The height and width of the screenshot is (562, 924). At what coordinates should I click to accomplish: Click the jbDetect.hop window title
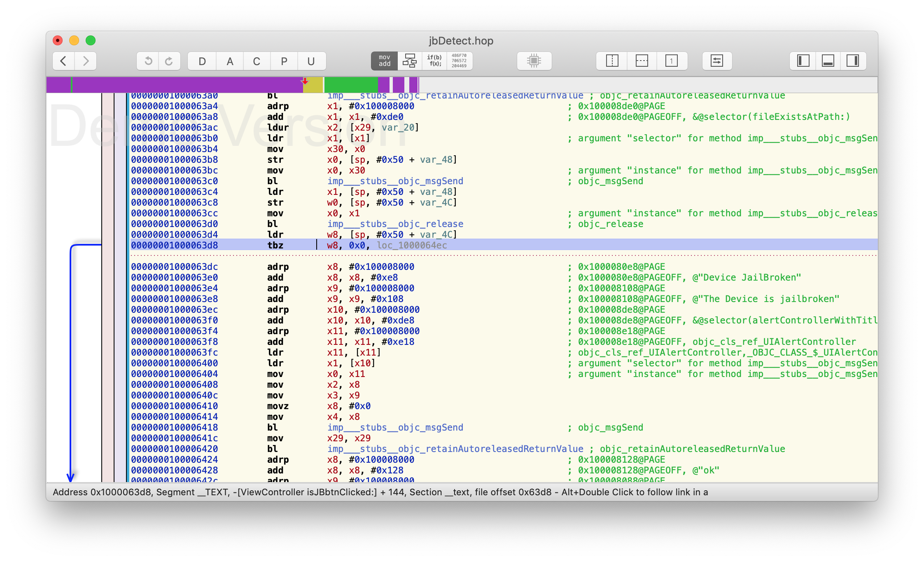[461, 41]
